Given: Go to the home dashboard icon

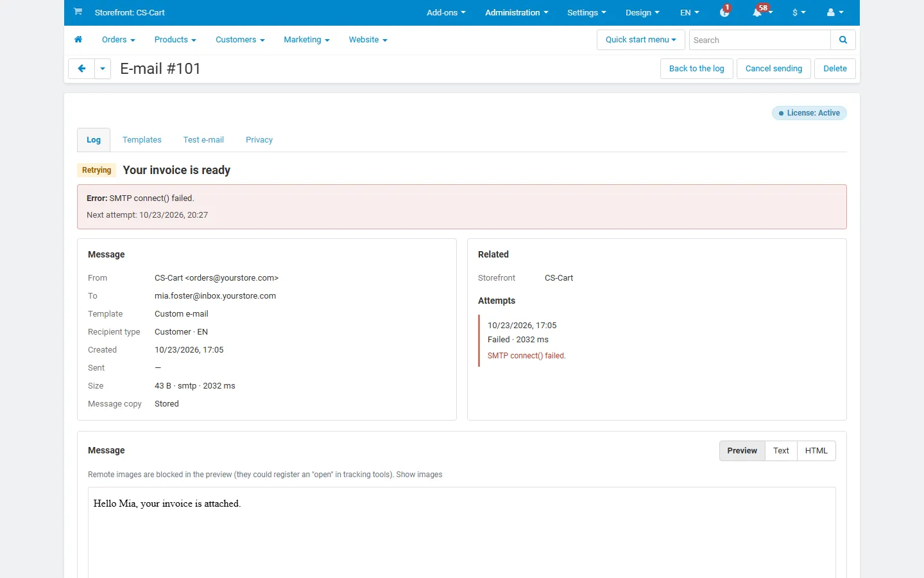Looking at the screenshot, I should pos(78,39).
